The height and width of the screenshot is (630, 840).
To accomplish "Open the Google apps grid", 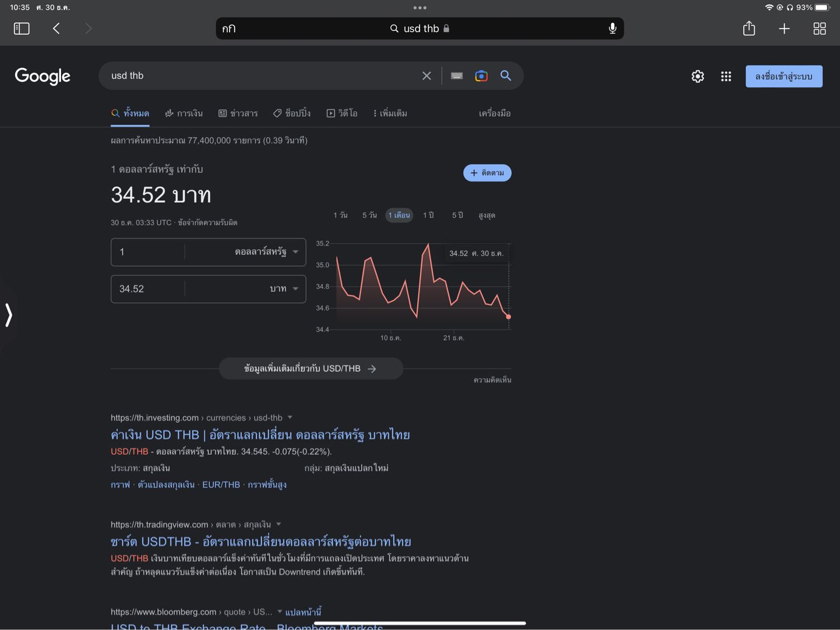I will click(x=726, y=76).
